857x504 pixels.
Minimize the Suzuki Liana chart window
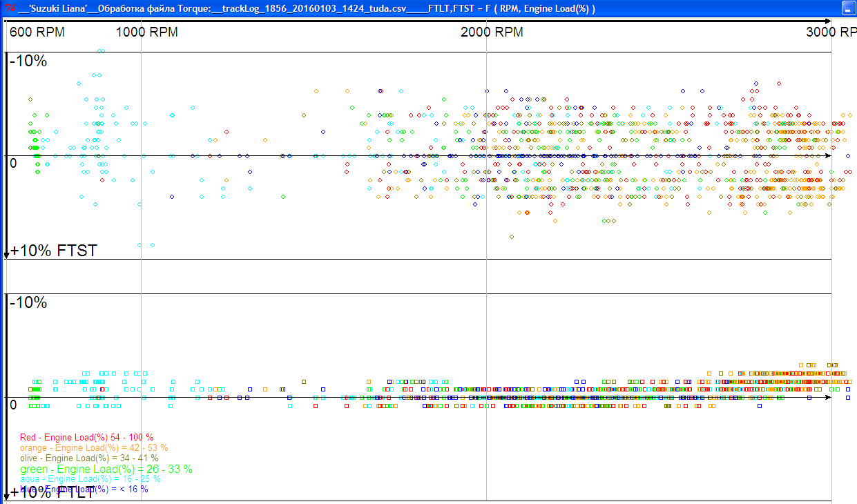tap(847, 8)
